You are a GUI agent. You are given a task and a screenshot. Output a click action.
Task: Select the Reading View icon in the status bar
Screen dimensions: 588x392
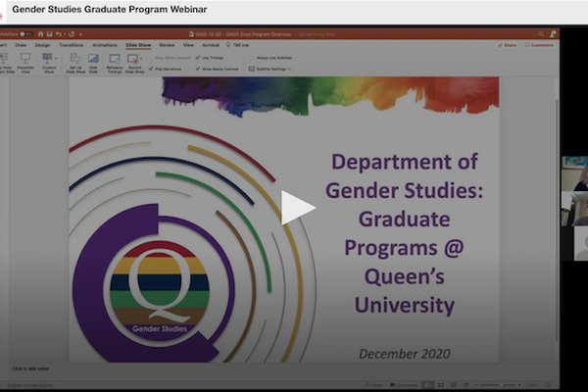click(x=454, y=385)
